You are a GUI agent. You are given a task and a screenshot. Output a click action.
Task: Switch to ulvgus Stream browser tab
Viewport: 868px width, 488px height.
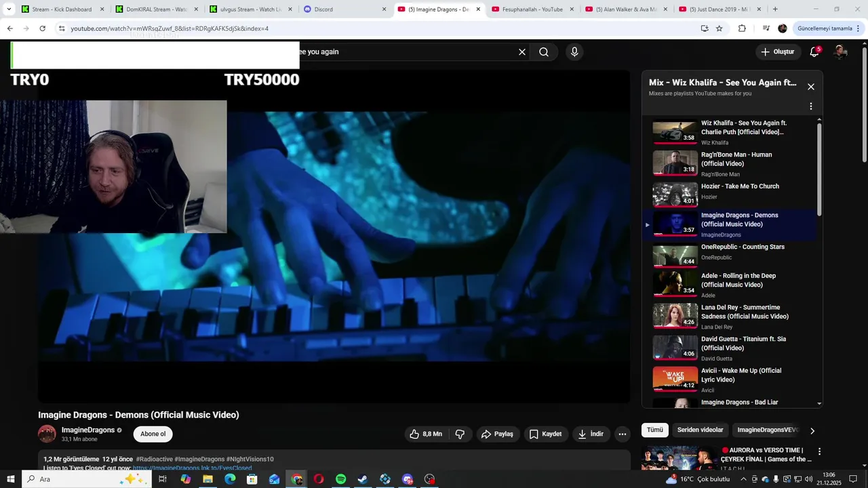[x=250, y=9]
